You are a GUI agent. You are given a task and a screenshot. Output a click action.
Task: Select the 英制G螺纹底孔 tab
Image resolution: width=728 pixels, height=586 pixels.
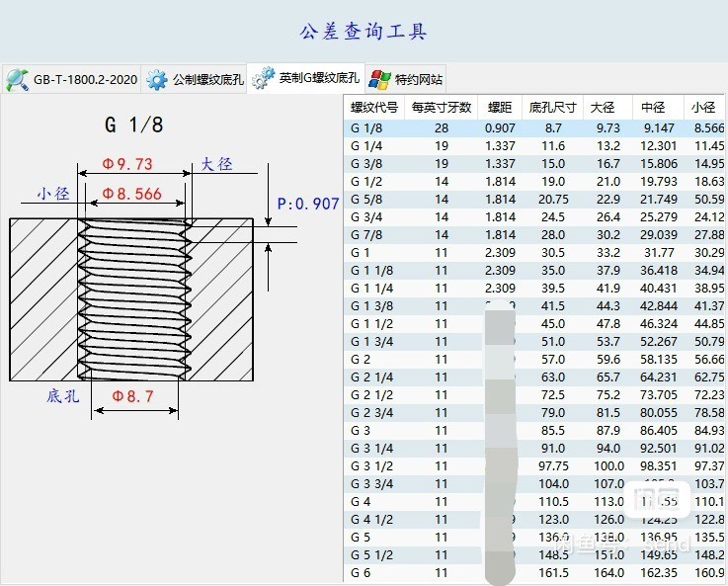[305, 78]
